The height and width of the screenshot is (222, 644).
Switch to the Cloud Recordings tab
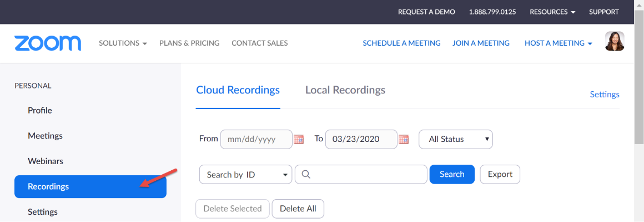tap(238, 90)
